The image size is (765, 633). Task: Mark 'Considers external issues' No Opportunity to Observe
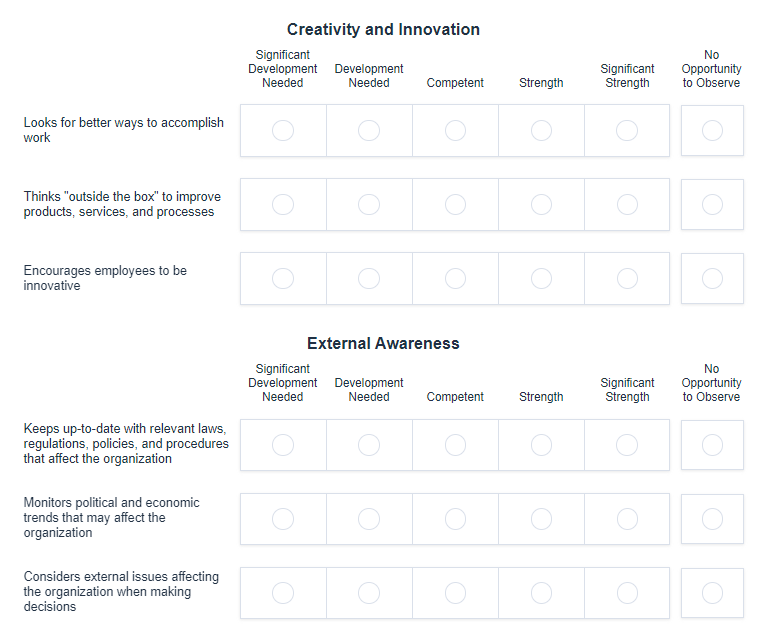712,593
